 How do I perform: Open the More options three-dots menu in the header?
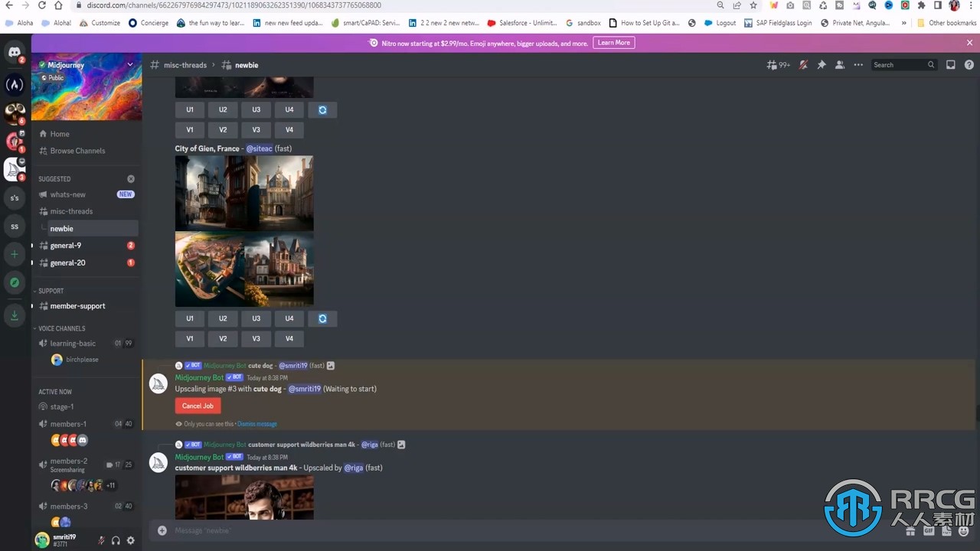(x=858, y=65)
